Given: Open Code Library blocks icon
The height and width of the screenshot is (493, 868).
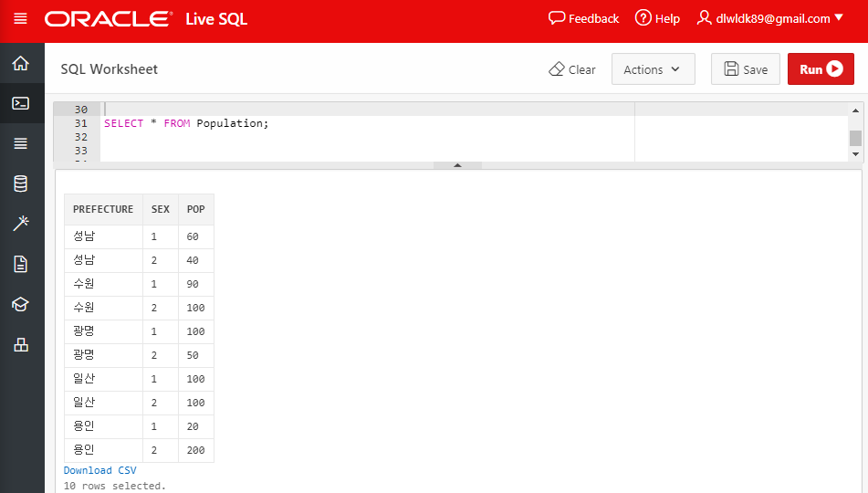Looking at the screenshot, I should coord(20,344).
